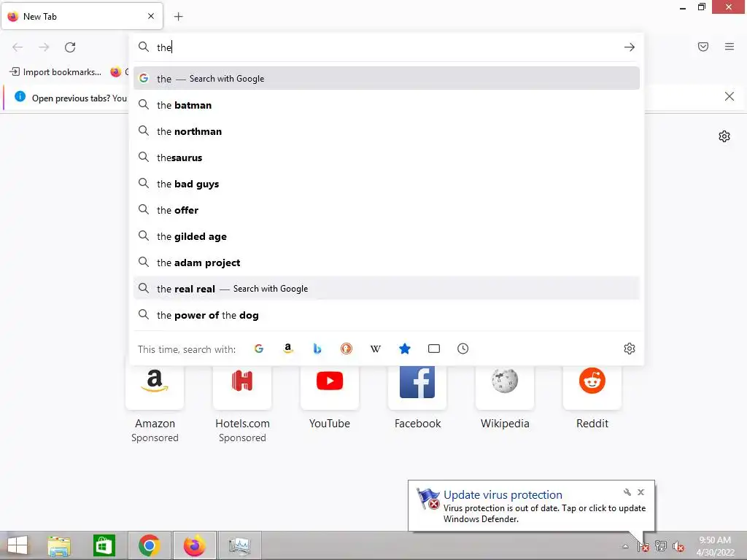Search with the Google engine icon
Viewport: 747px width, 560px height.
point(259,349)
